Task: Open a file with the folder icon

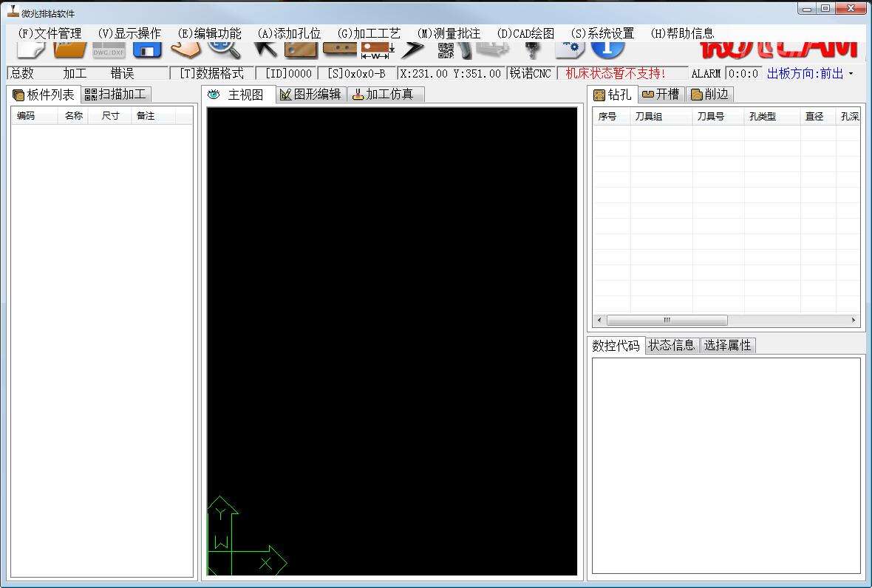Action: point(70,49)
